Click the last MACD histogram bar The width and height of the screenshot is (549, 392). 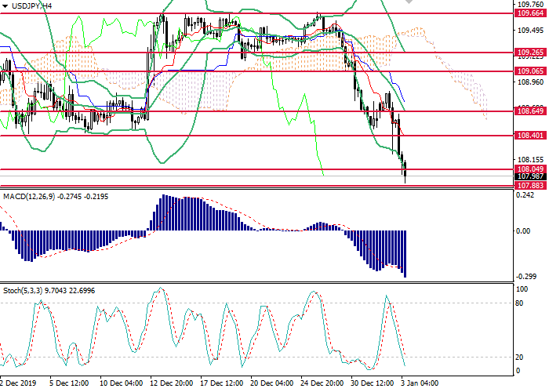(x=405, y=253)
